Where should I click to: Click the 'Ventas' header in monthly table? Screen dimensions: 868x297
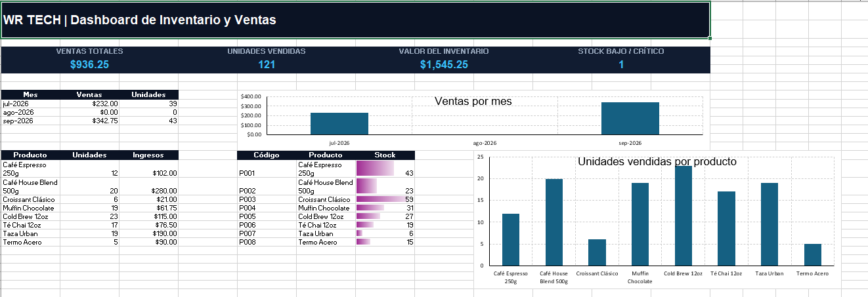tap(89, 94)
